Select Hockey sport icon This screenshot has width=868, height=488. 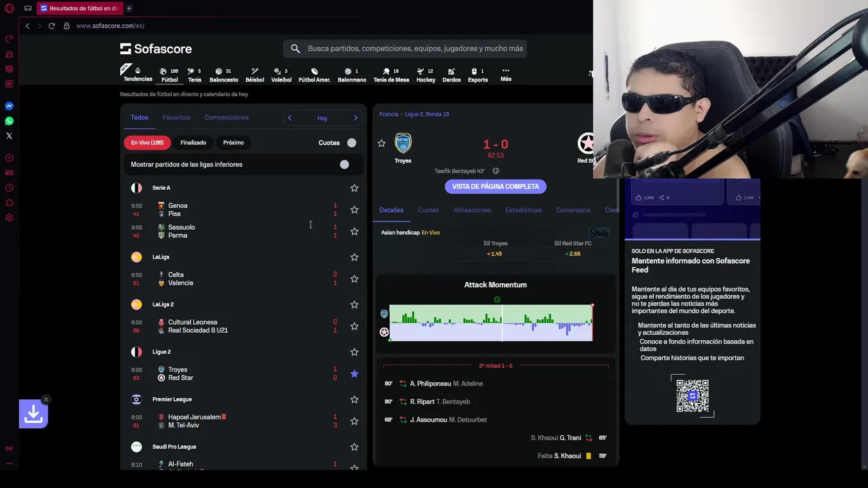(426, 75)
